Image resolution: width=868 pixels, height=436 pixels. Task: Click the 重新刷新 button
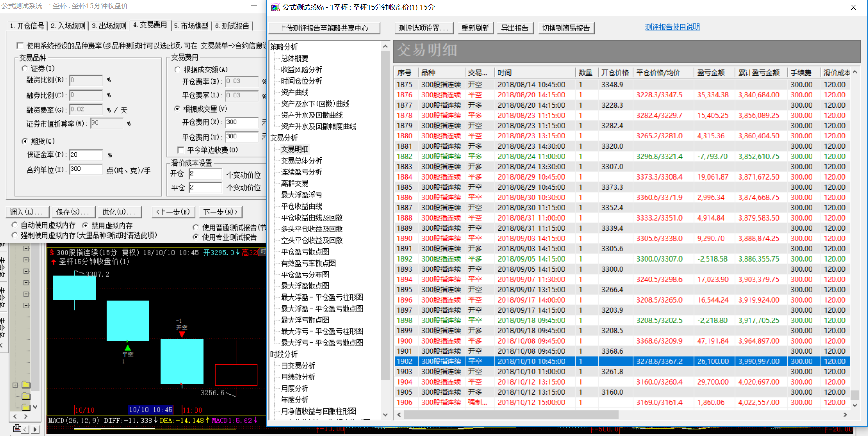pyautogui.click(x=475, y=28)
